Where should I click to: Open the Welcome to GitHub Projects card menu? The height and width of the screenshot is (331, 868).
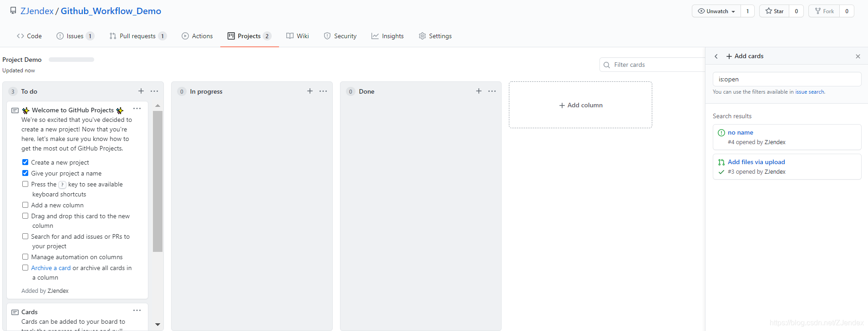click(137, 109)
